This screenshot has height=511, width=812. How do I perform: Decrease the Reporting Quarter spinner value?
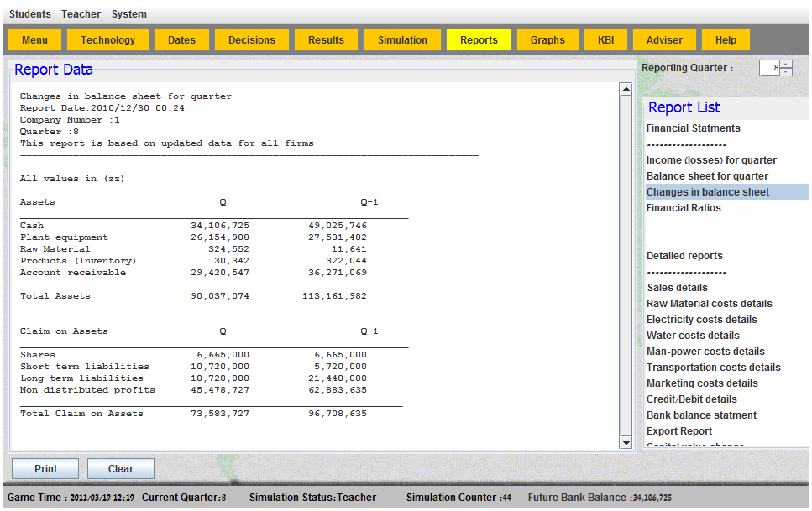[786, 72]
